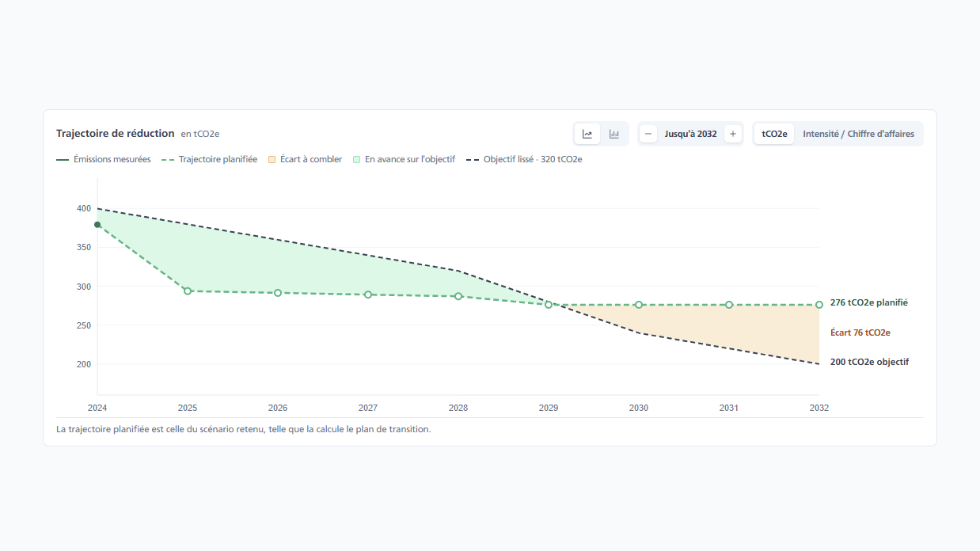Click the 200 value on the y-axis
This screenshot has height=551, width=980.
pyautogui.click(x=84, y=364)
